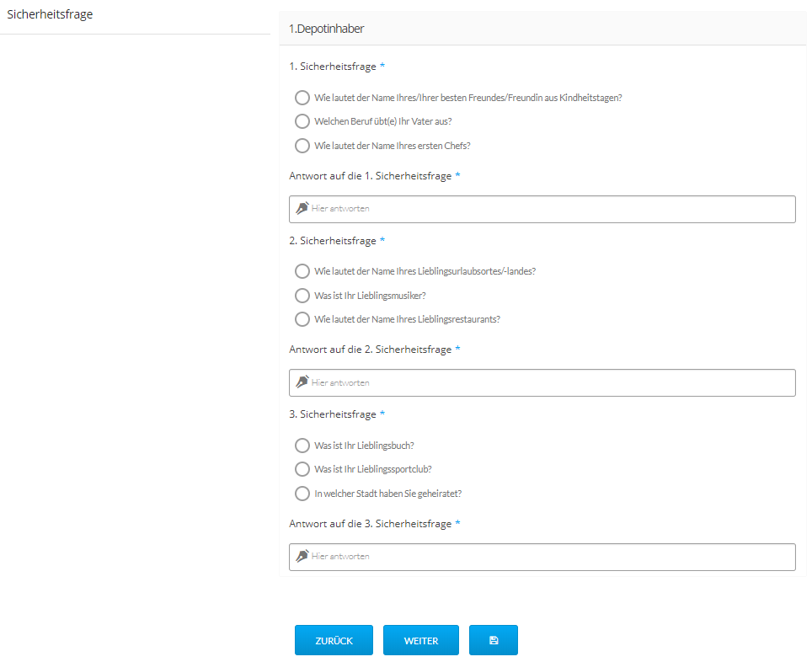This screenshot has width=812, height=662.
Task: Click pen icon in first answer field
Action: pyautogui.click(x=302, y=208)
